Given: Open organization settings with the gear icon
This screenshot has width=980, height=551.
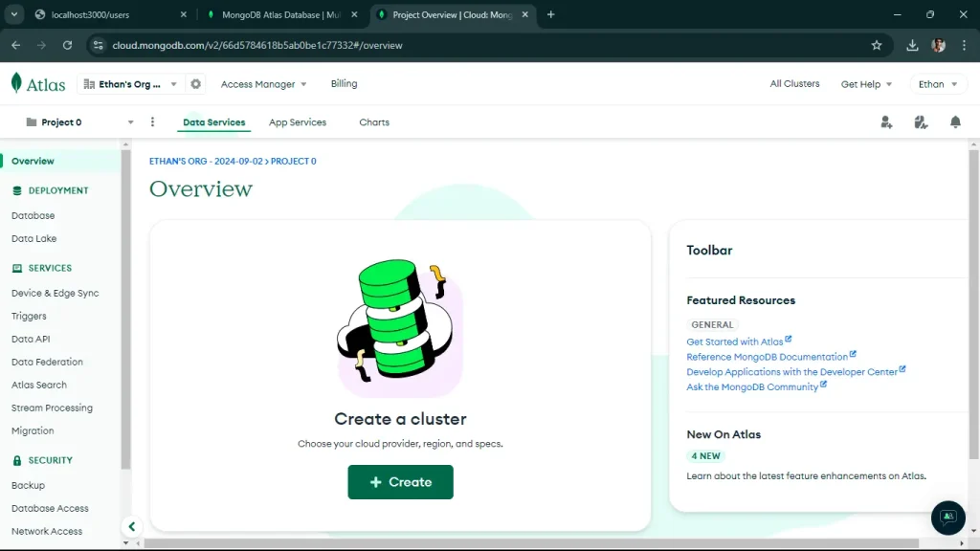Looking at the screenshot, I should coord(195,84).
